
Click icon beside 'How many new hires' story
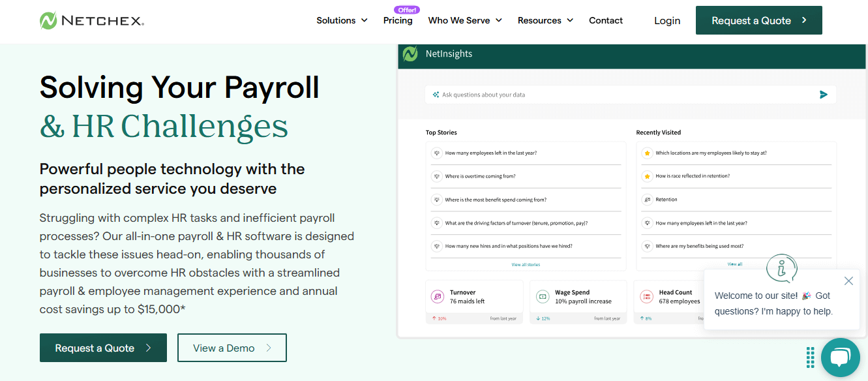click(x=437, y=247)
